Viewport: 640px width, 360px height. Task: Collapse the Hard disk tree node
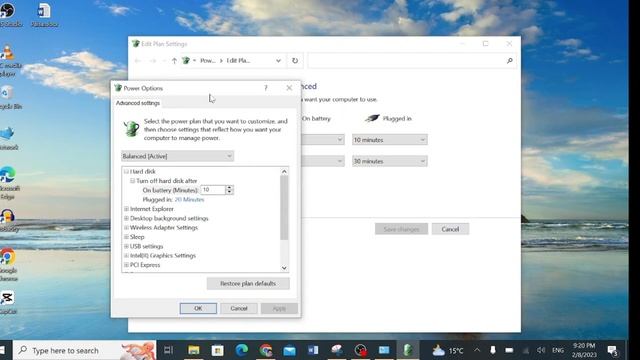tap(126, 171)
